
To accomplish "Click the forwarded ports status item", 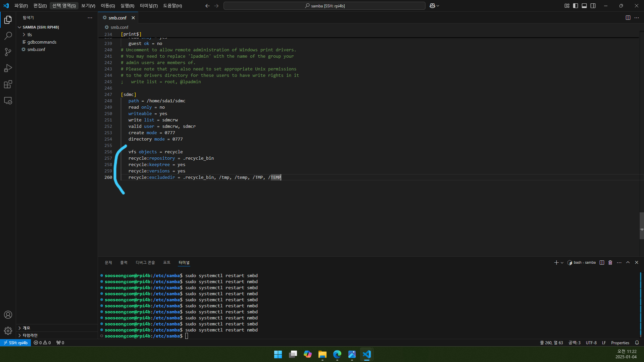I will [60, 343].
